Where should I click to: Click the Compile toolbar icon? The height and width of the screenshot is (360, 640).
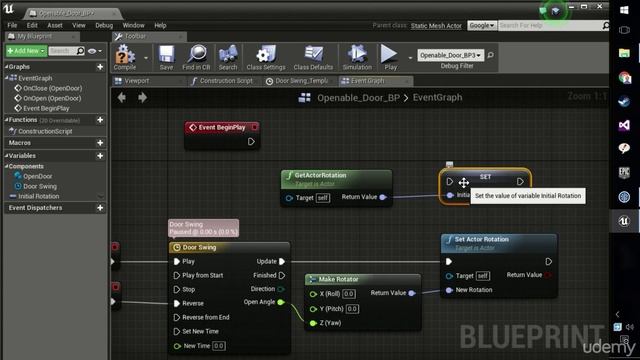(x=125, y=58)
